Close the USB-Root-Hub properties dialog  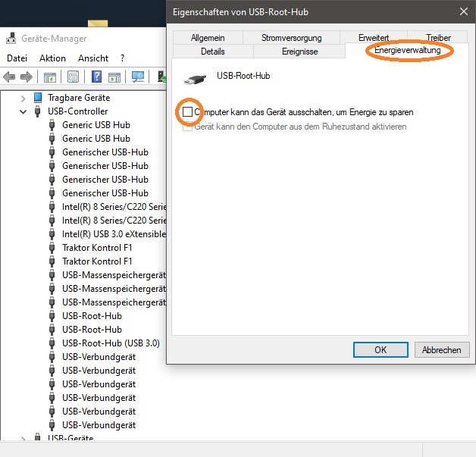tap(464, 11)
